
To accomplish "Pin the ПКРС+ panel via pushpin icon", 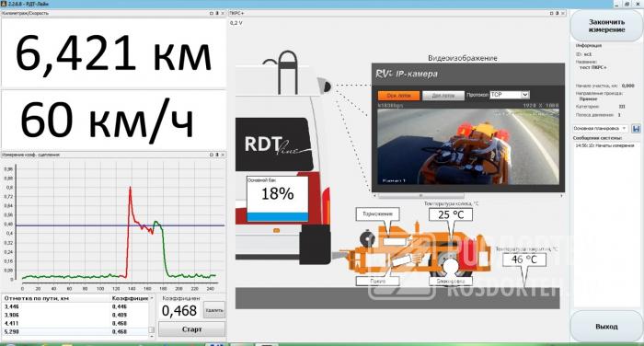I will [558, 13].
